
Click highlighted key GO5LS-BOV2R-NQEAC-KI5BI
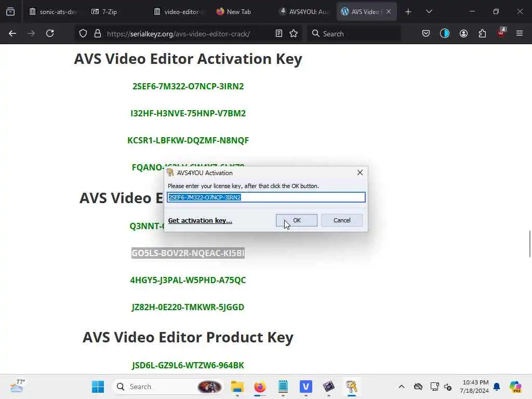pyautogui.click(x=188, y=253)
